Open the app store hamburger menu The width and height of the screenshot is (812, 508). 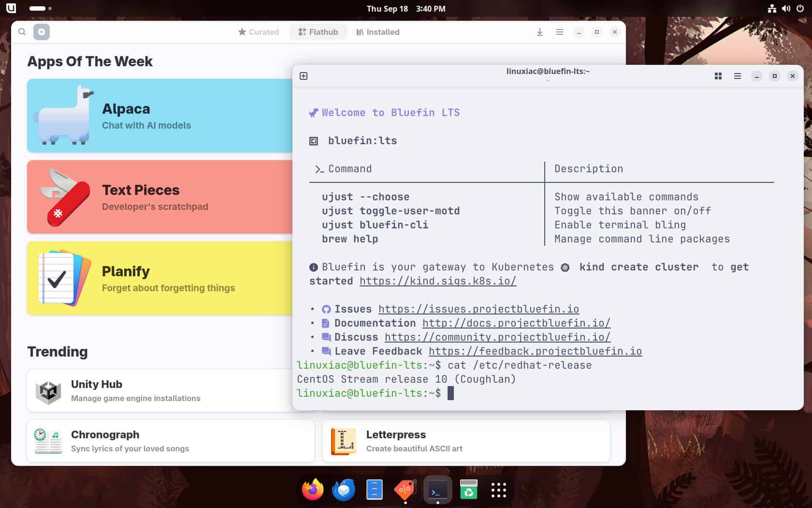(560, 32)
